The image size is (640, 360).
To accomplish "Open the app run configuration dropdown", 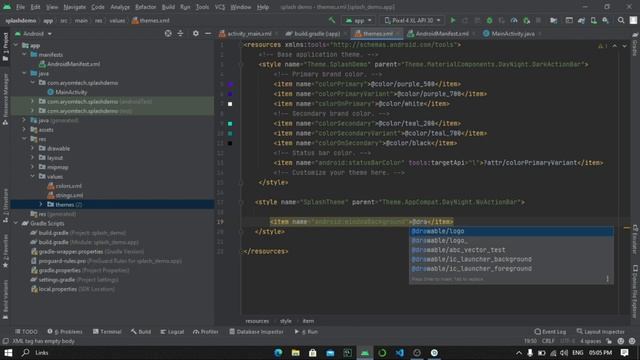I will coord(359,20).
